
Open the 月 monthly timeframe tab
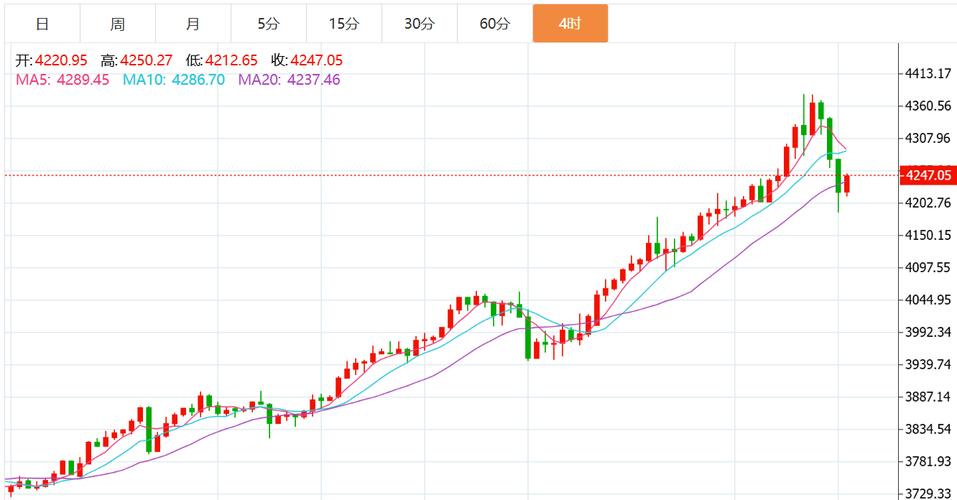coord(193,24)
